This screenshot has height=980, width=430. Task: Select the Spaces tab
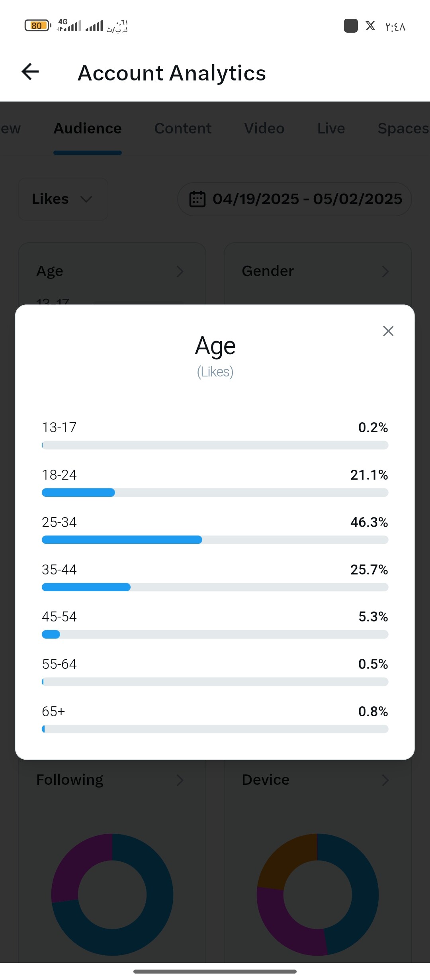coord(403,129)
